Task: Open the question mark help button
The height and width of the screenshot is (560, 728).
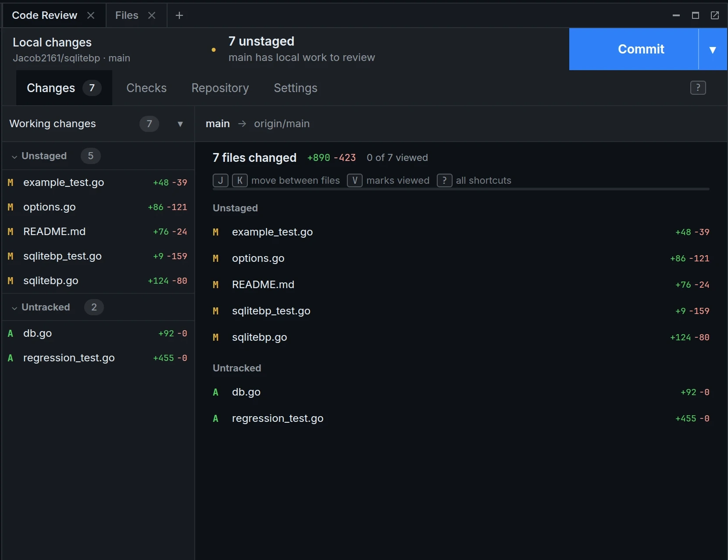Action: pyautogui.click(x=698, y=88)
